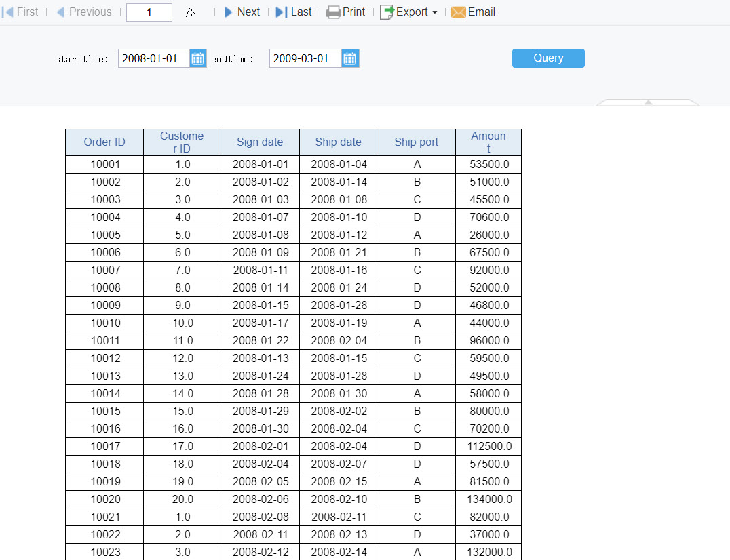Click customer ID cell 17.0
Image resolution: width=730 pixels, height=560 pixels.
(182, 447)
